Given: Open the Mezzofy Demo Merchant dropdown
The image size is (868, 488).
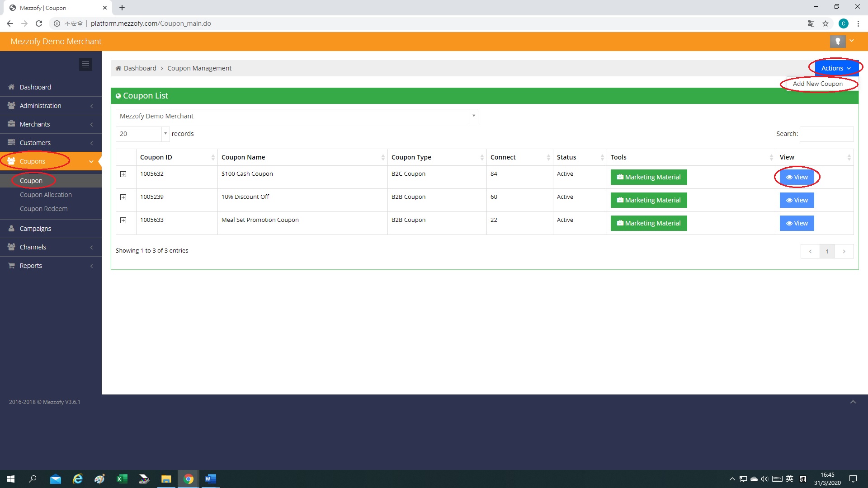Looking at the screenshot, I should [x=297, y=116].
